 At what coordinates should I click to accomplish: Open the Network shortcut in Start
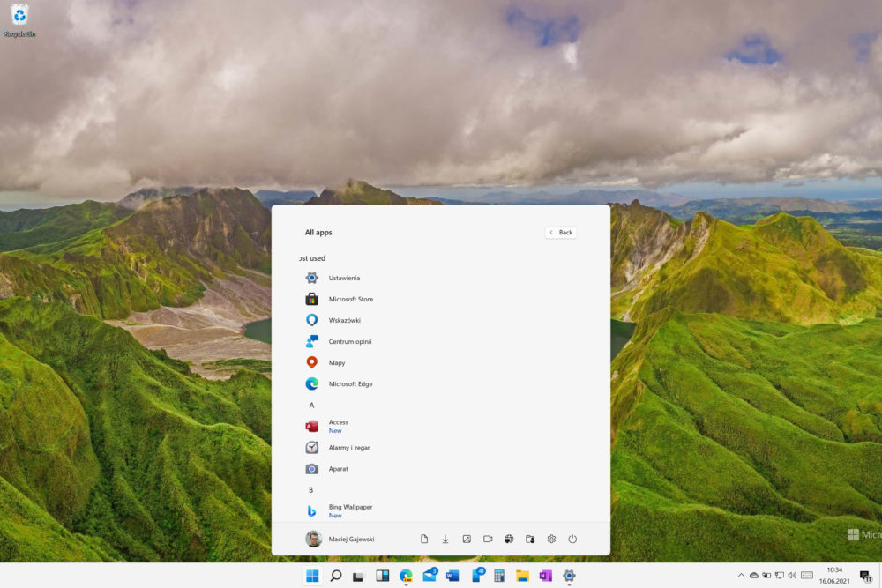[509, 540]
